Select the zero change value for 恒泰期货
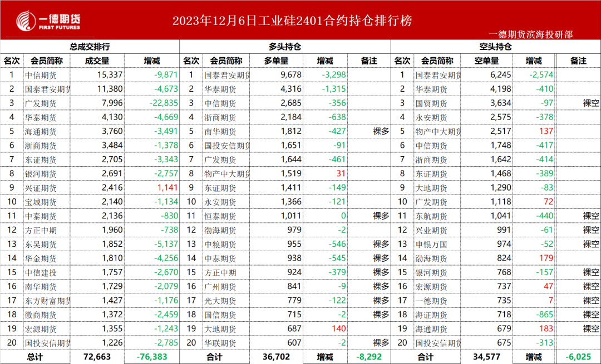The image size is (601, 364). (x=343, y=216)
